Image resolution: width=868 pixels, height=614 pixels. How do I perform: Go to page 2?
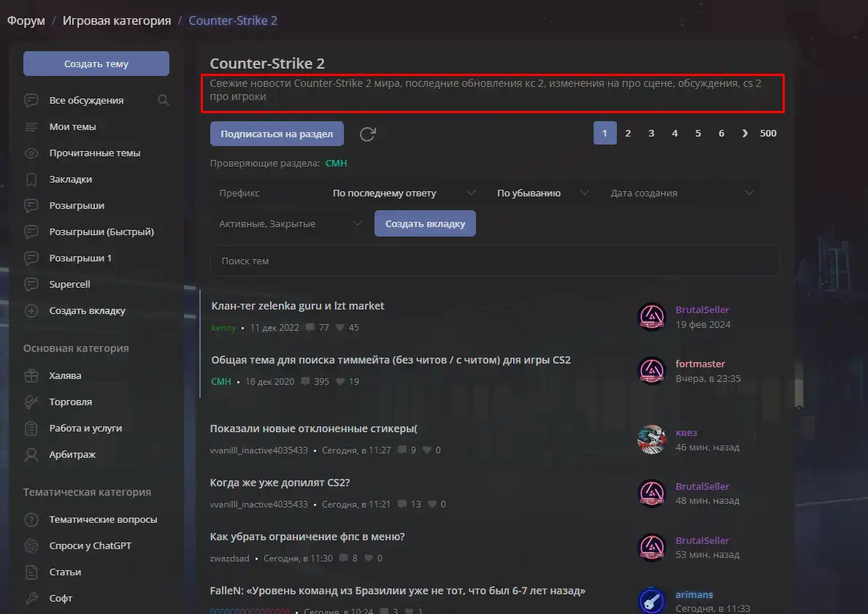tap(628, 134)
